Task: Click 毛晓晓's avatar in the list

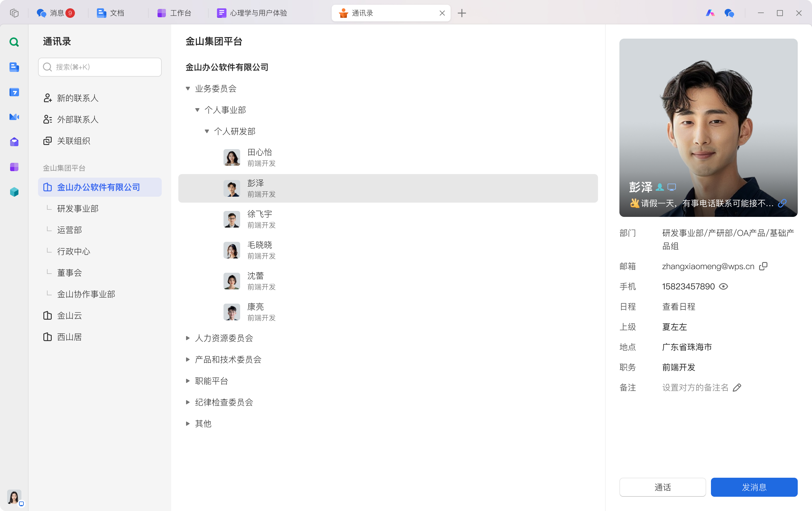Action: click(232, 250)
